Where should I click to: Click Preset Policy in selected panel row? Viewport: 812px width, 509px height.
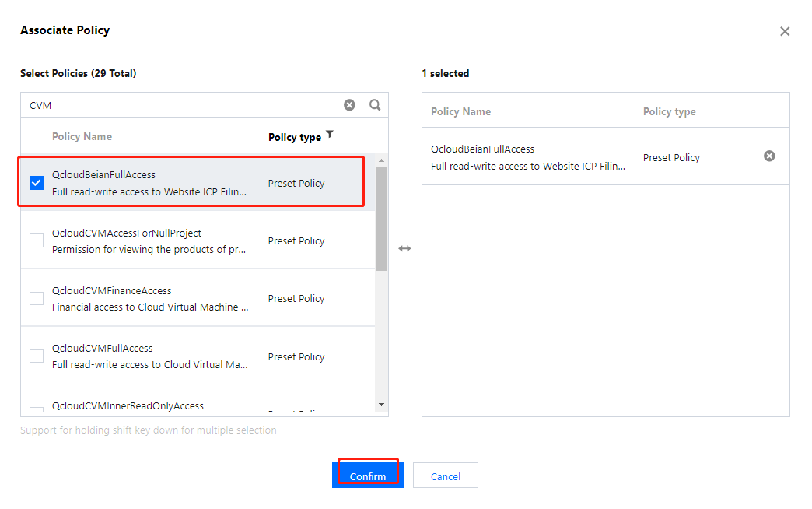671,157
